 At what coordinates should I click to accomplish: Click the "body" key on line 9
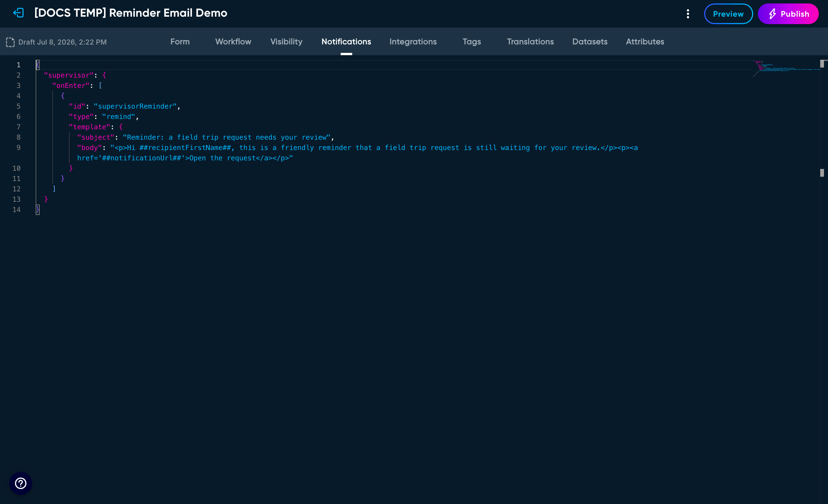coord(89,148)
